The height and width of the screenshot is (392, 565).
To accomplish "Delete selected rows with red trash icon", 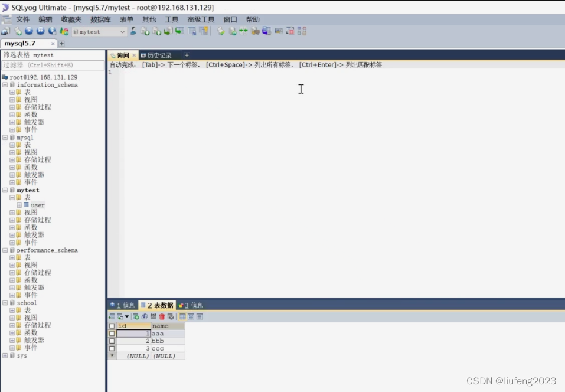I will coord(162,316).
